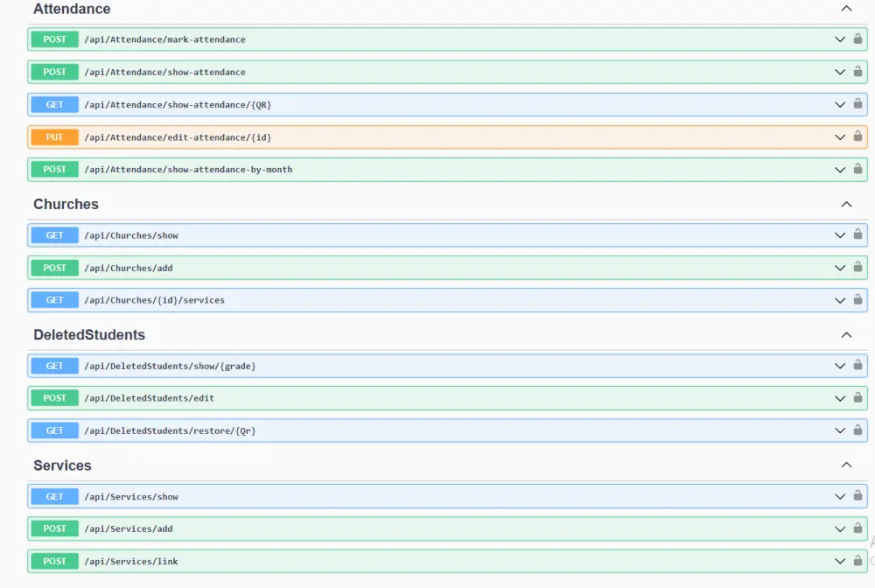875x588 pixels.
Task: Open the padlock for /api/Services/link
Action: tap(857, 561)
